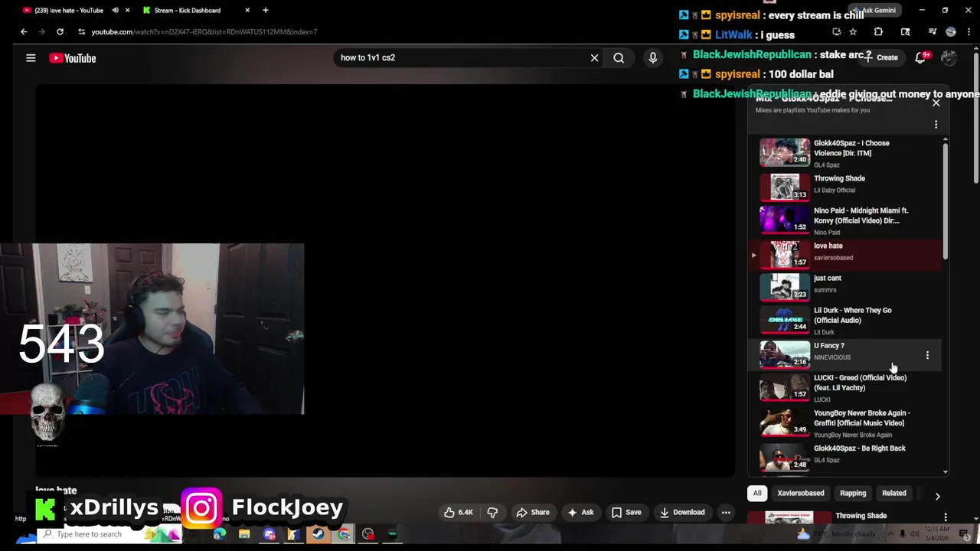This screenshot has height=551, width=980.
Task: Clear the search box with the X
Action: (594, 57)
